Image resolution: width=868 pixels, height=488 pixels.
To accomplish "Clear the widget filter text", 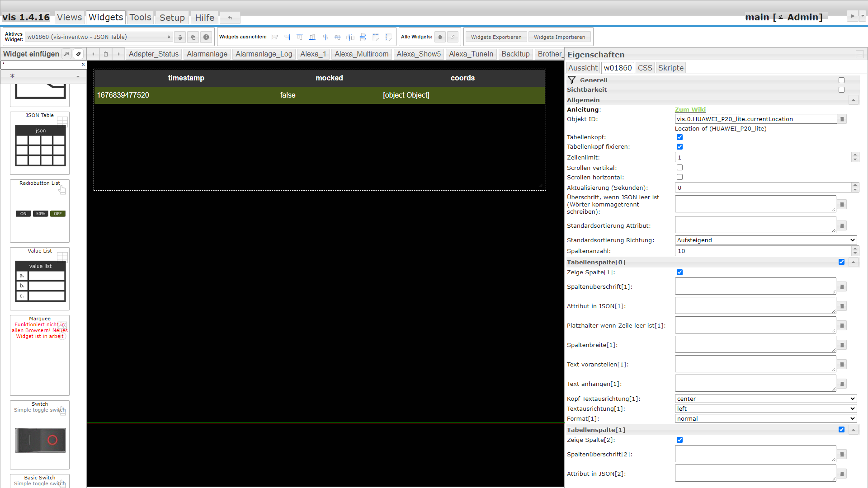I will 83,65.
